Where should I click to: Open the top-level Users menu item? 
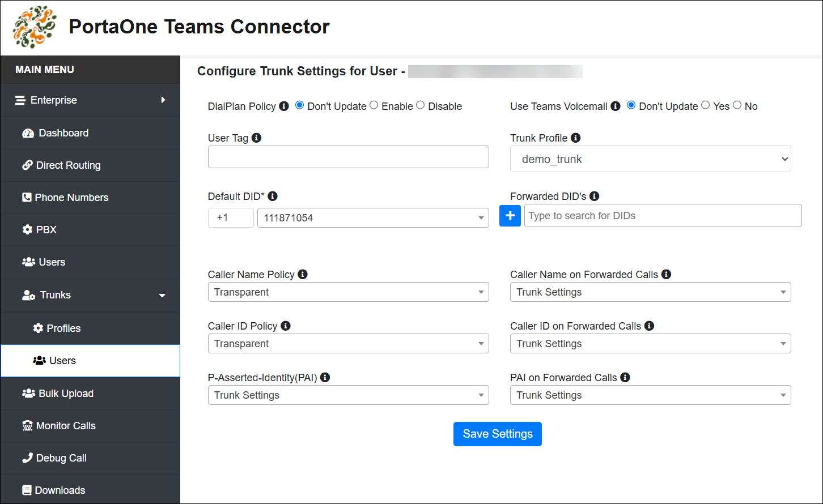tap(91, 262)
